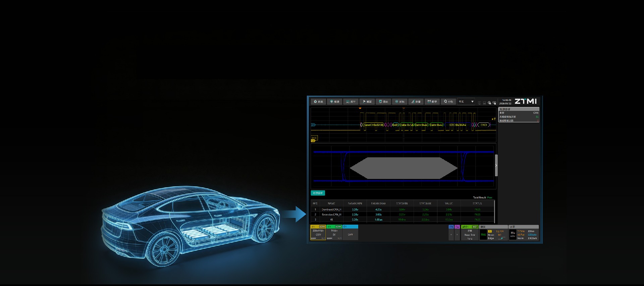This screenshot has height=286, width=644.
Task: Open the 光标 cursor menu with grid icon
Action: pyautogui.click(x=399, y=101)
